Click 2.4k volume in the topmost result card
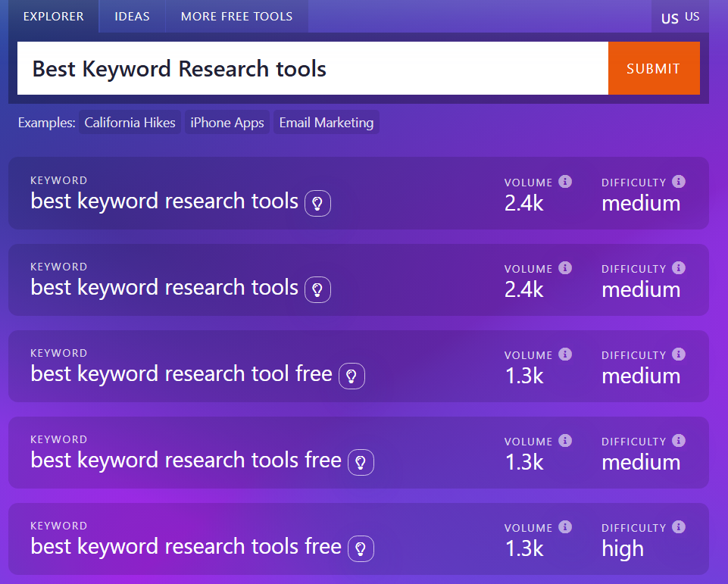 click(524, 203)
